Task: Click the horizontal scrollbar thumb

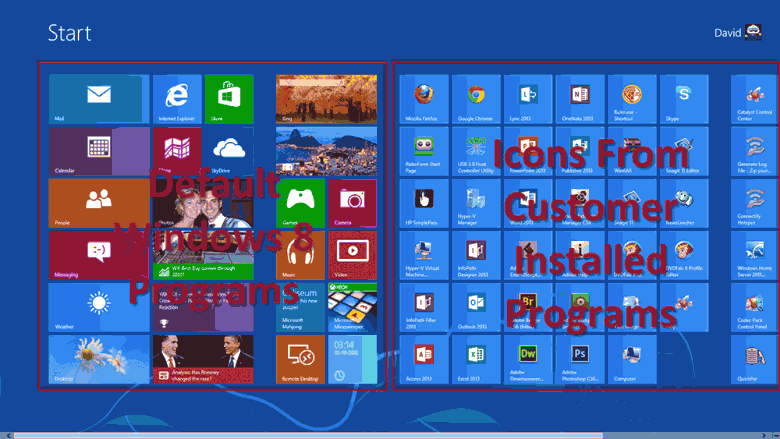Action: 308,436
